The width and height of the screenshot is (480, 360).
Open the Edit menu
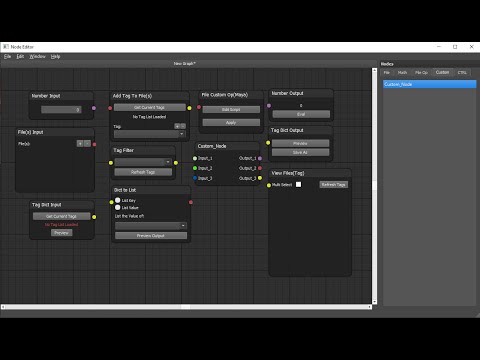[x=20, y=57]
